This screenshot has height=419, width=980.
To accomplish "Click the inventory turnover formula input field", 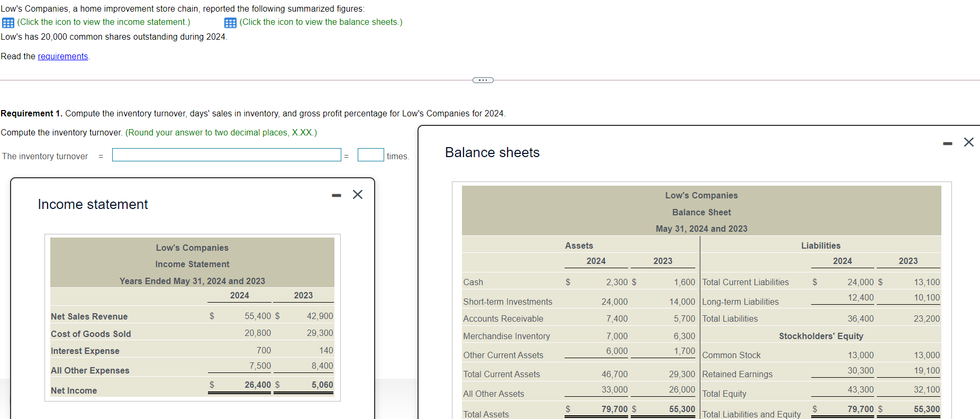I will 226,155.
